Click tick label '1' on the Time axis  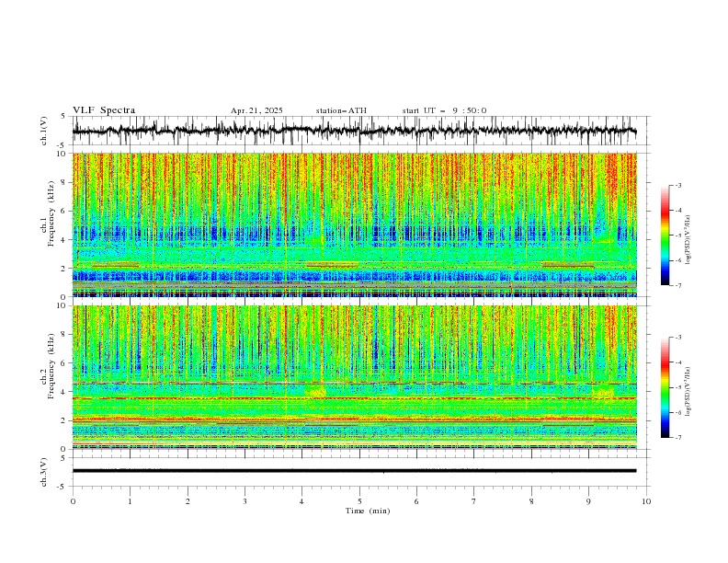coord(130,501)
